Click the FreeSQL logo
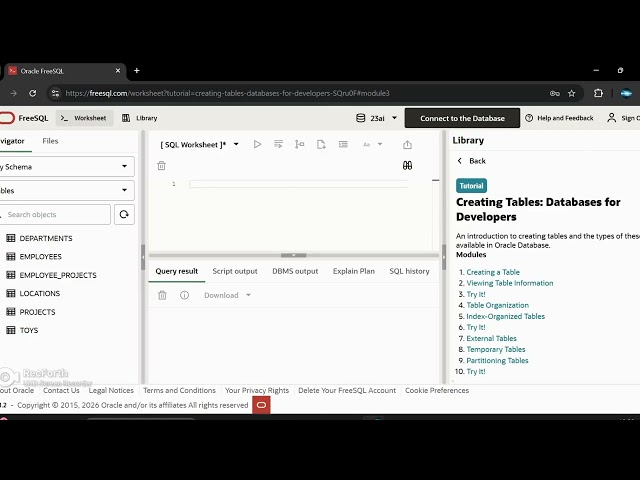Screen dimensions: 640x480 [24, 118]
